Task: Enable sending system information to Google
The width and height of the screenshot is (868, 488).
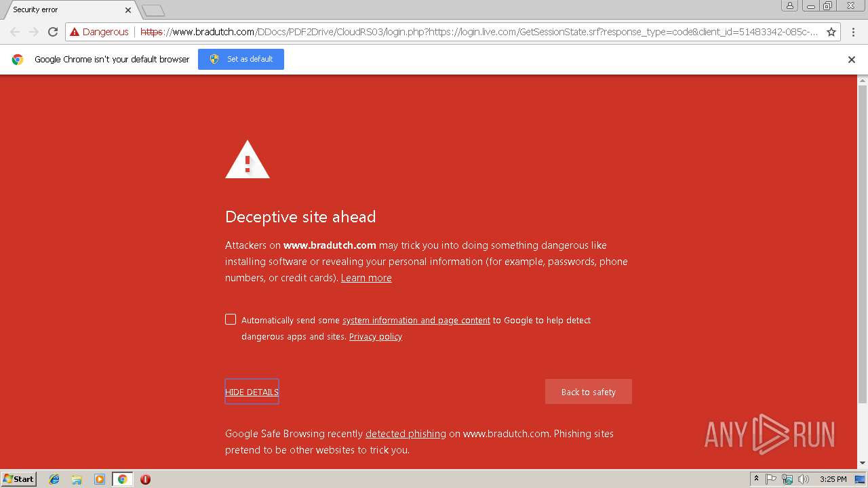Action: 231,319
